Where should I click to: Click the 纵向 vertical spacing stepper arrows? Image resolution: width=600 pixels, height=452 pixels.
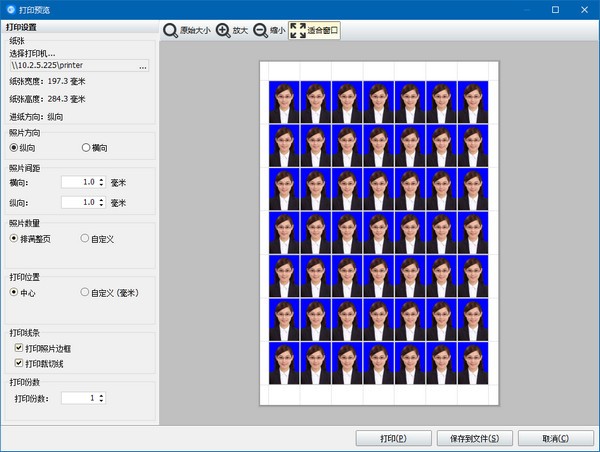[101, 203]
